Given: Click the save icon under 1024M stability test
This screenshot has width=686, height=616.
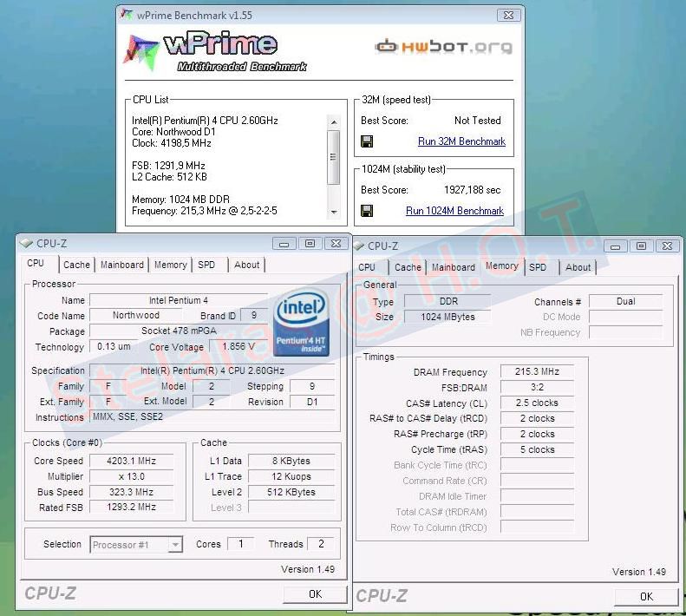Looking at the screenshot, I should (x=367, y=211).
